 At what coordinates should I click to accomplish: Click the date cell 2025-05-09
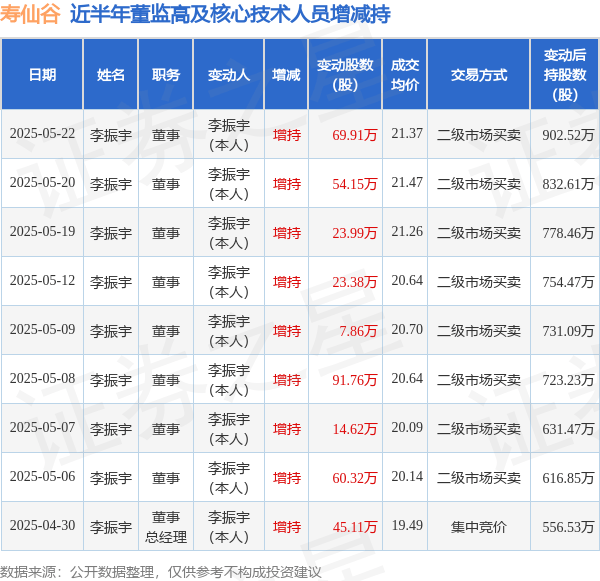click(42, 330)
